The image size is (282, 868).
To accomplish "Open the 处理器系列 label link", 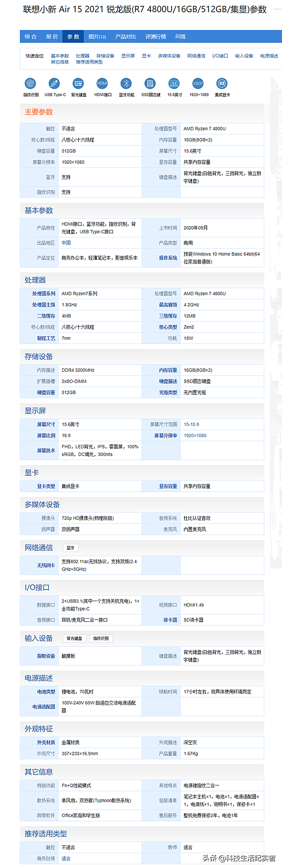I will click(x=44, y=294).
